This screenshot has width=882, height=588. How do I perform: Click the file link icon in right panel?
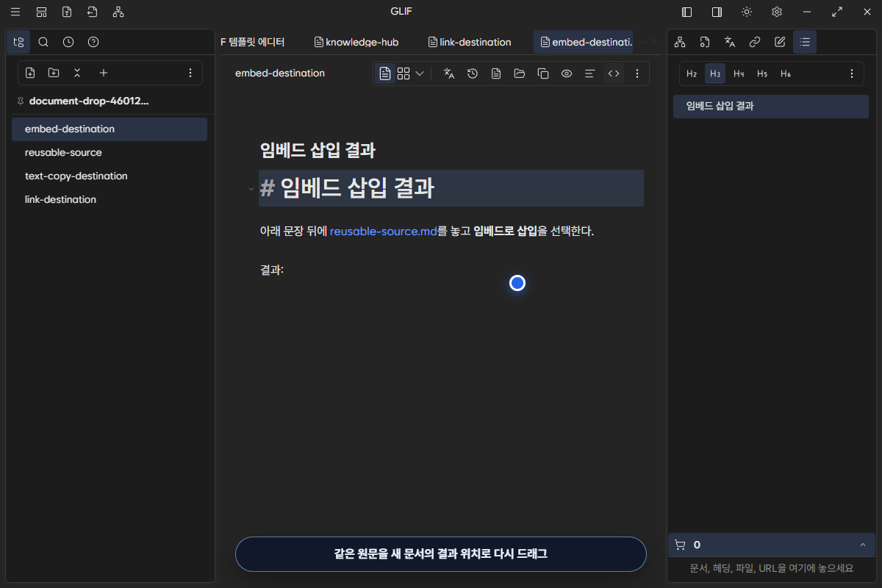[705, 42]
